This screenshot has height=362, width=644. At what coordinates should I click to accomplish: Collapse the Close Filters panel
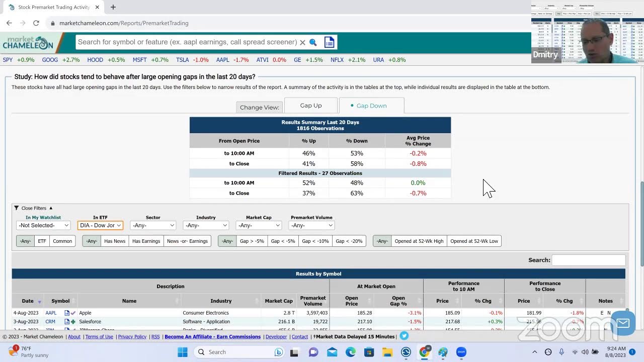coord(33,208)
